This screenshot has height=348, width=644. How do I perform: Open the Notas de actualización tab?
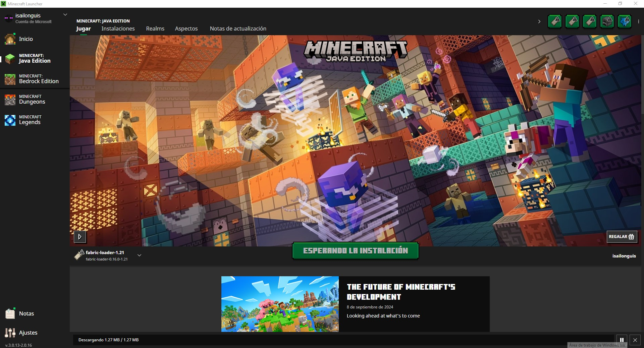(x=238, y=29)
